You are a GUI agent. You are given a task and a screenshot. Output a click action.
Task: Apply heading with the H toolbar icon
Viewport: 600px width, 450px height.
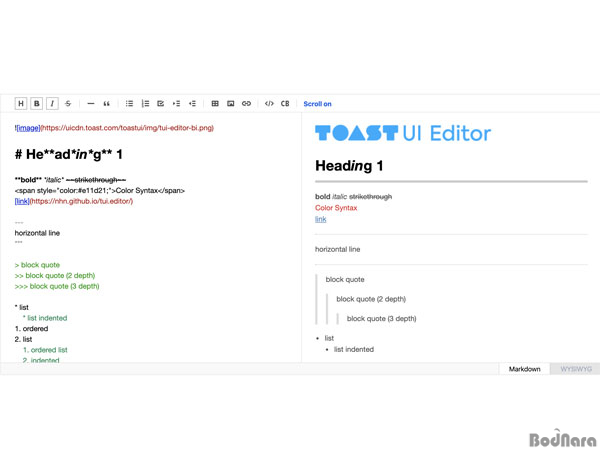click(x=21, y=103)
